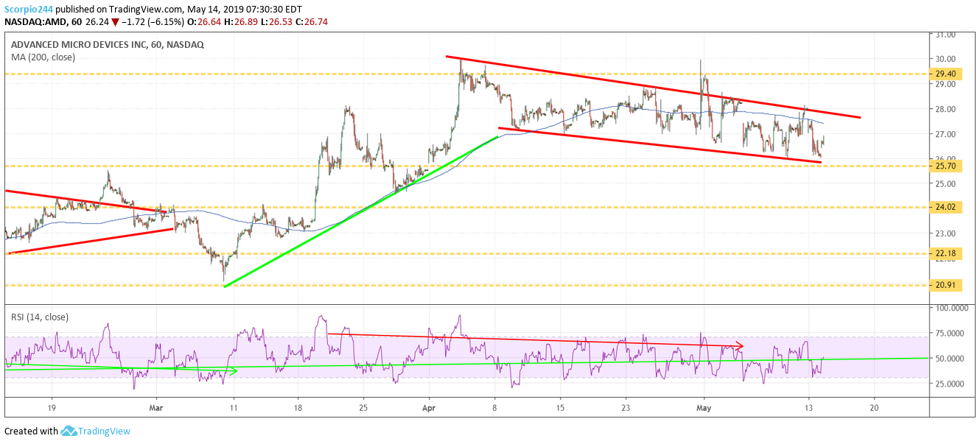
Task: Click the TradingView cloud logo icon
Action: (x=69, y=431)
